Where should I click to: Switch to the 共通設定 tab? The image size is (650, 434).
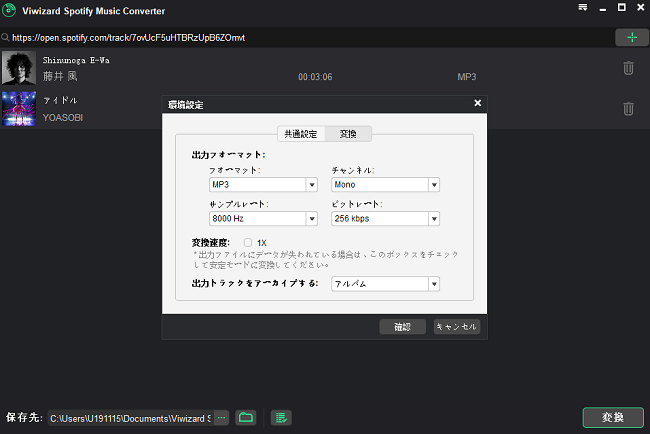click(x=301, y=134)
